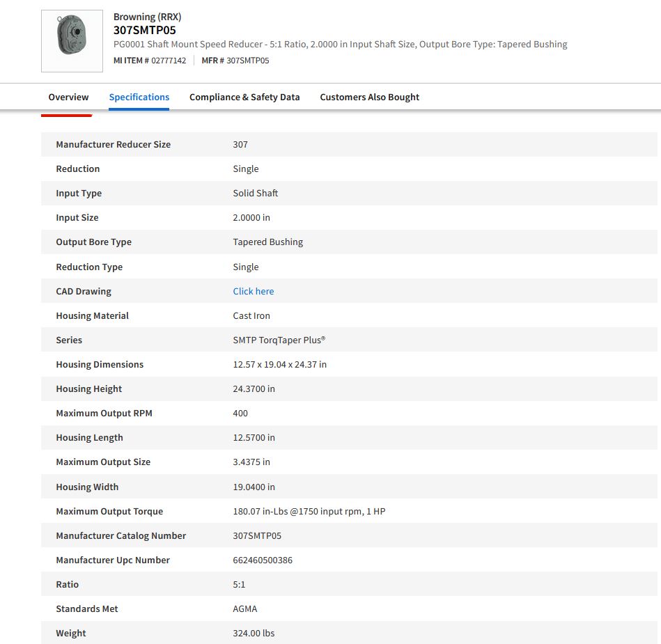Go to the Customers Also Bought tab
Image resolution: width=661 pixels, height=644 pixels.
[x=369, y=97]
